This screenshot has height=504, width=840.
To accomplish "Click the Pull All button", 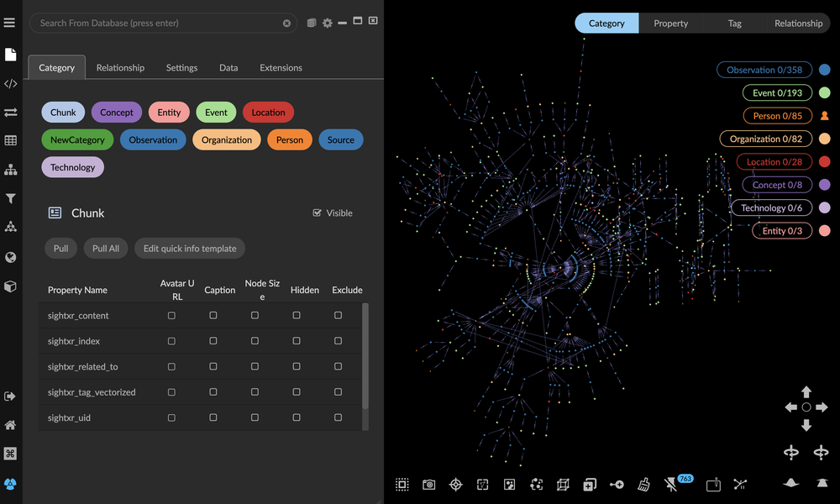I will 105,248.
